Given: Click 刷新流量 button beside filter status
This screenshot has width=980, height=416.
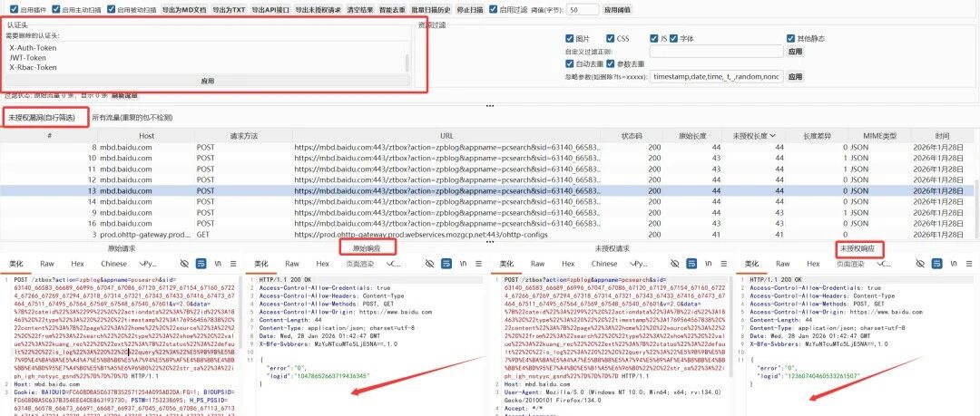Looking at the screenshot, I should [124, 95].
